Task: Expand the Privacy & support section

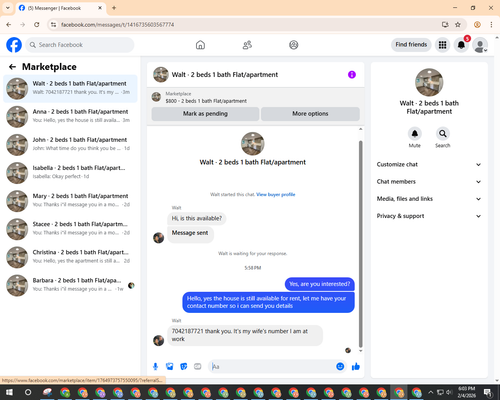Action: [429, 216]
